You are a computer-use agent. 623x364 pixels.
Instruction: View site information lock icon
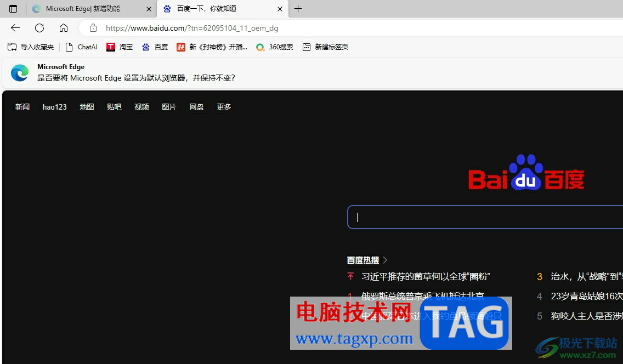pos(93,28)
